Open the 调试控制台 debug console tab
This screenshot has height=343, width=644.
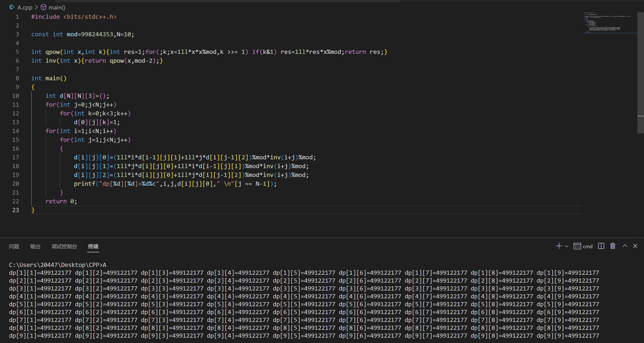click(64, 246)
